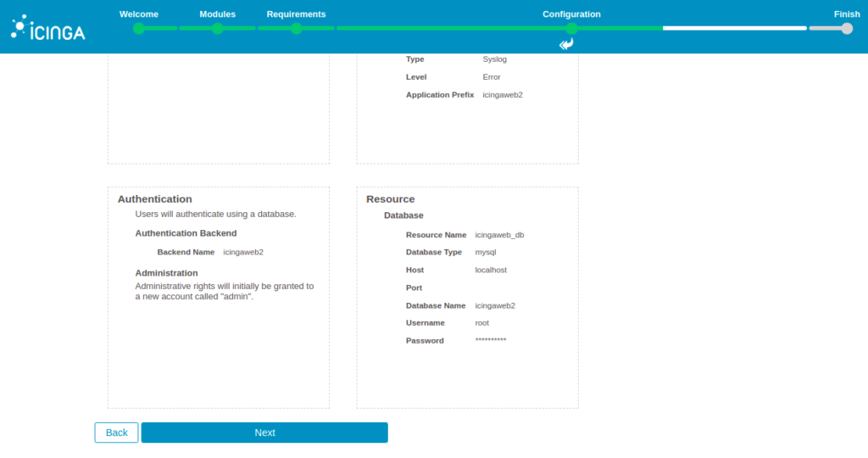The height and width of the screenshot is (458, 868).
Task: Click the Authentication section heading
Action: tap(155, 198)
